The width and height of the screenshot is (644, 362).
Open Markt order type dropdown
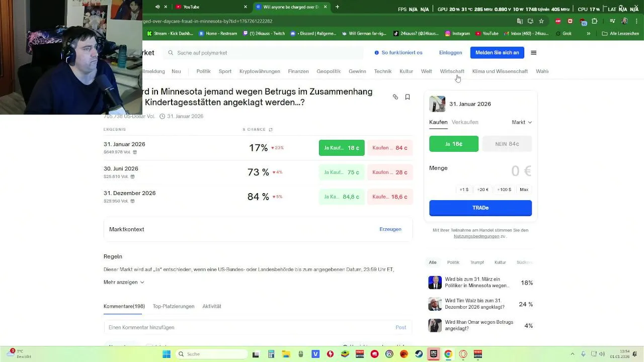522,122
